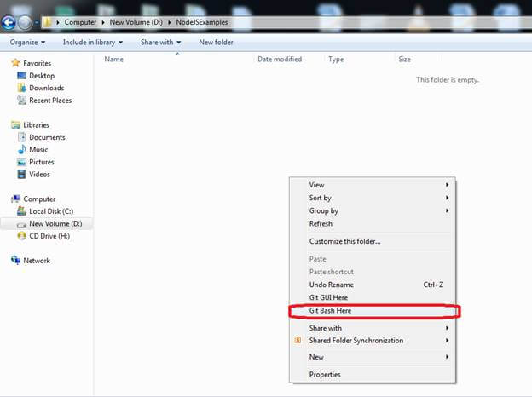Select Downloads label in Favorites

coord(47,88)
